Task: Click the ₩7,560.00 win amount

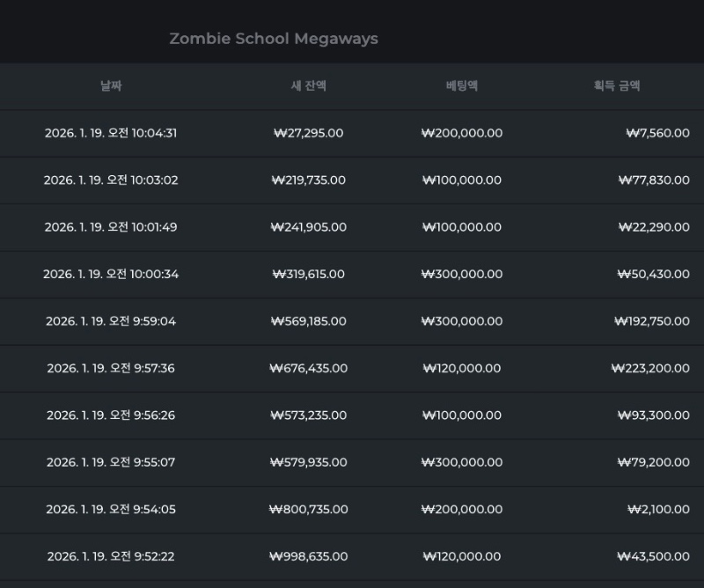Action: 657,134
